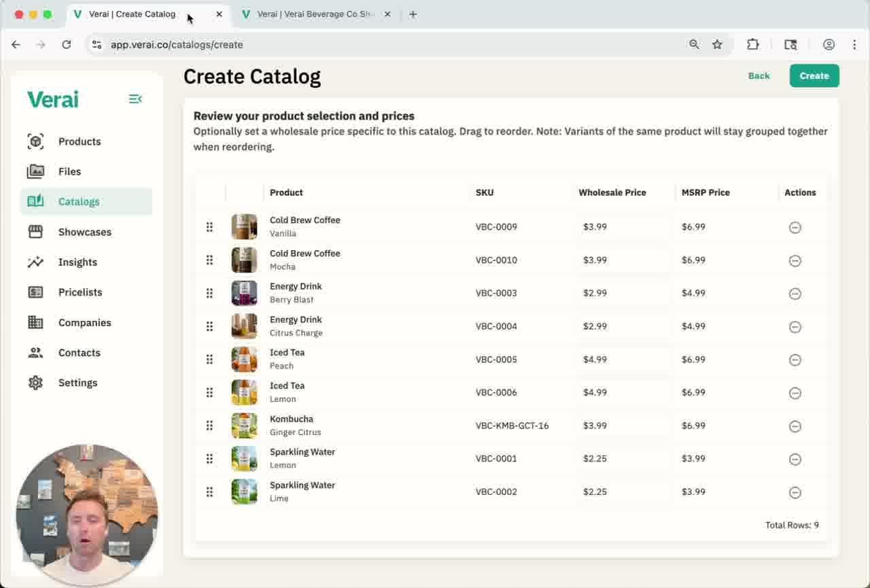Click Kombucha Ginger Citrus thumbnail
Image resolution: width=870 pixels, height=588 pixels.
click(x=244, y=426)
